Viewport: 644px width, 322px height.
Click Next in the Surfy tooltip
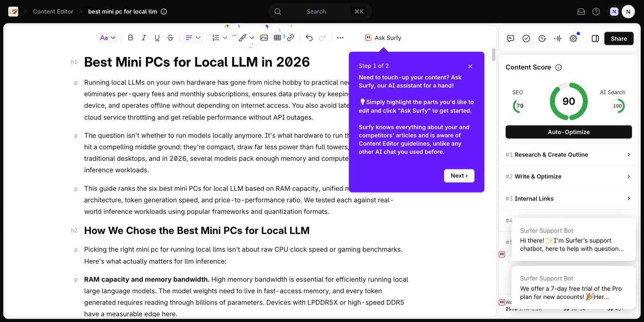pyautogui.click(x=459, y=176)
